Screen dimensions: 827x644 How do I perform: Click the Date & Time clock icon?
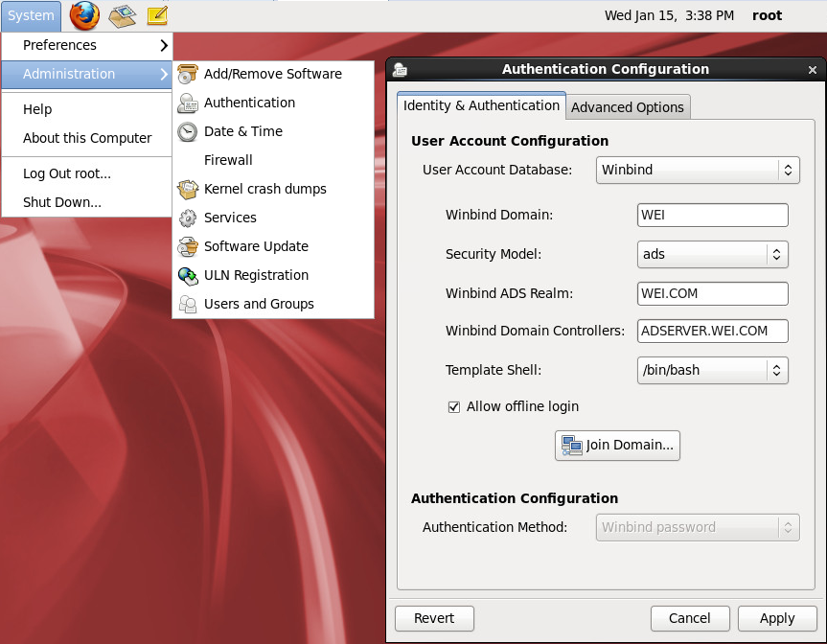[188, 131]
